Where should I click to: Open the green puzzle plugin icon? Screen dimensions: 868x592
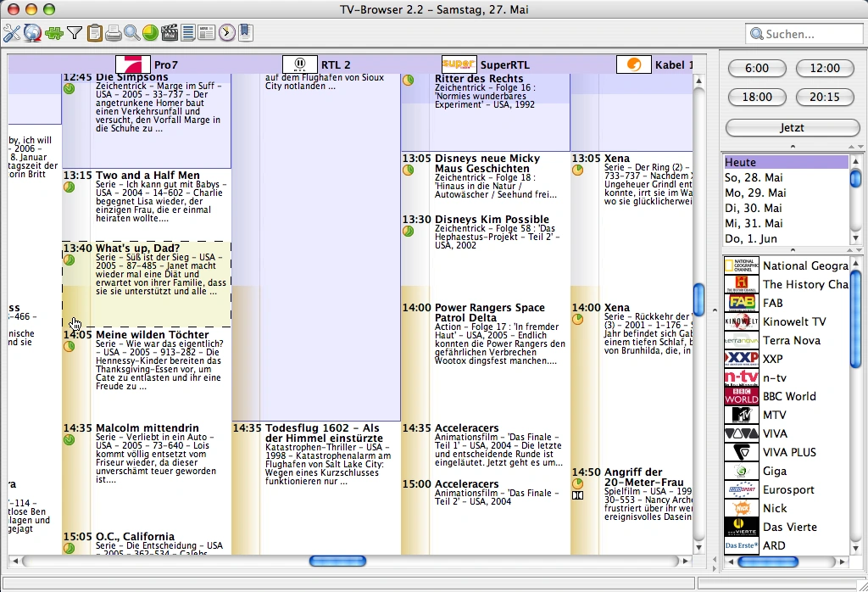point(54,33)
